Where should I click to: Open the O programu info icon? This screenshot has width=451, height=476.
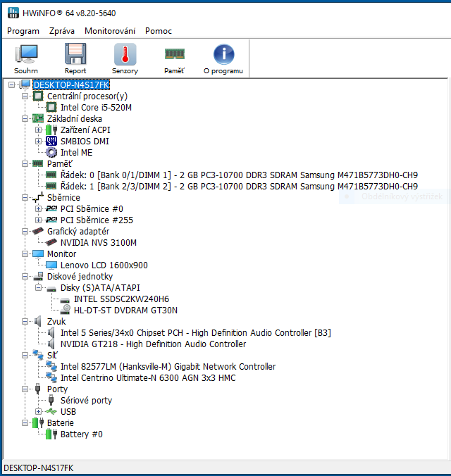click(x=223, y=59)
